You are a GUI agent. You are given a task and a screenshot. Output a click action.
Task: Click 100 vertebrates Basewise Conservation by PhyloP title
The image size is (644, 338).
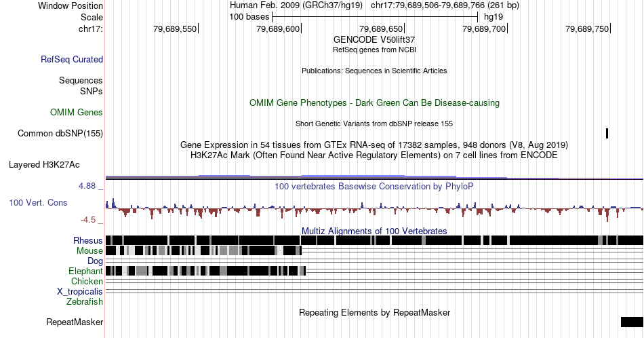pos(374,186)
